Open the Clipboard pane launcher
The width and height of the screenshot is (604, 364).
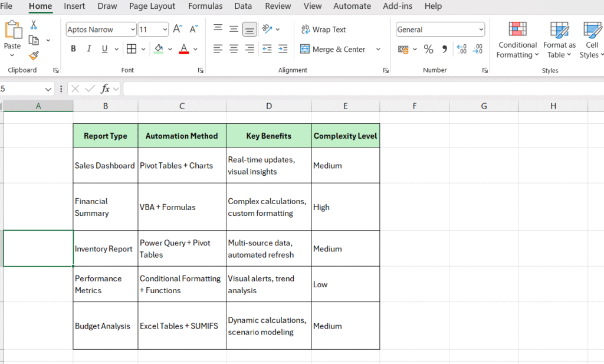(x=56, y=70)
